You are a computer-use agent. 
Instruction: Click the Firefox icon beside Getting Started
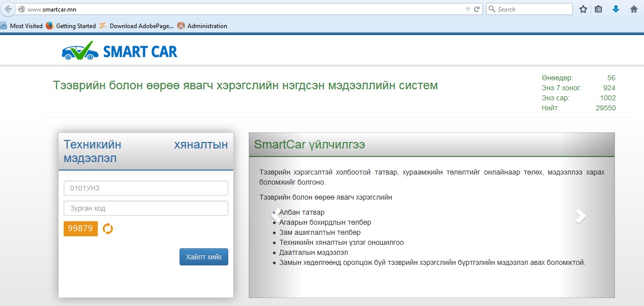50,26
